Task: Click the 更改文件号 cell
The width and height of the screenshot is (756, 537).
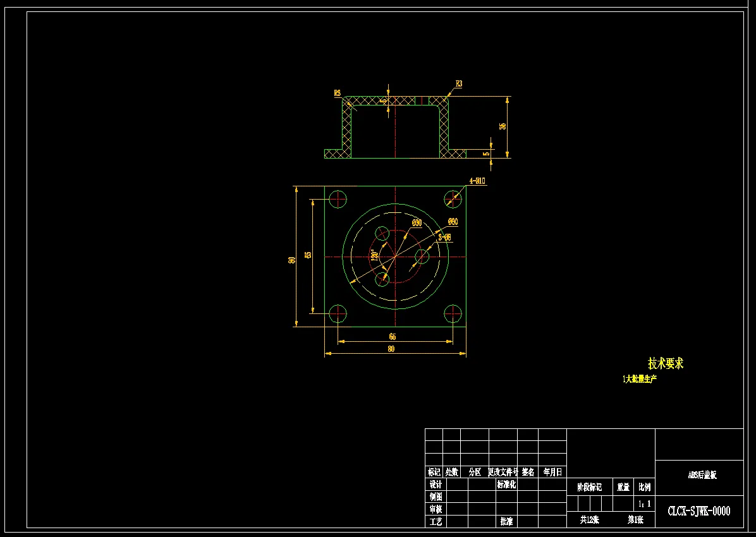Action: (x=503, y=472)
